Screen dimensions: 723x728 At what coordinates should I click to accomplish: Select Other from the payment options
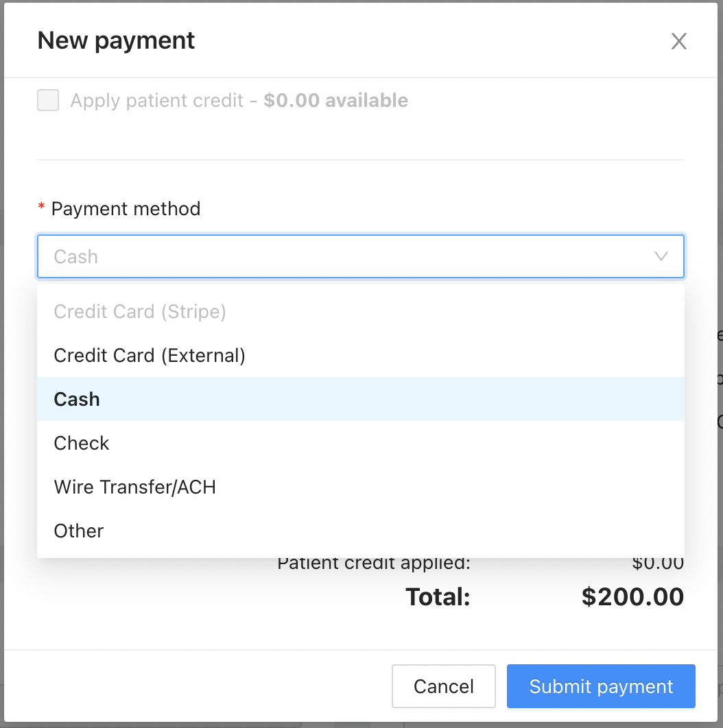78,531
